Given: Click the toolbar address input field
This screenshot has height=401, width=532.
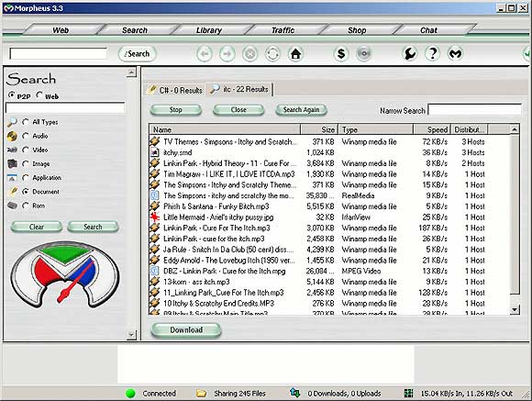Looking at the screenshot, I should [58, 53].
